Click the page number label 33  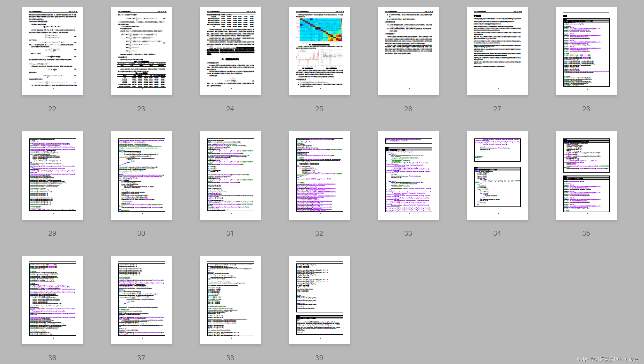408,233
